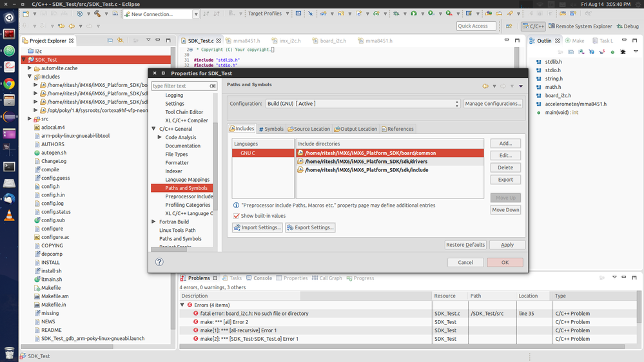Screen dimensions: 644x362
Task: Open the Console tab
Action: (x=259, y=278)
